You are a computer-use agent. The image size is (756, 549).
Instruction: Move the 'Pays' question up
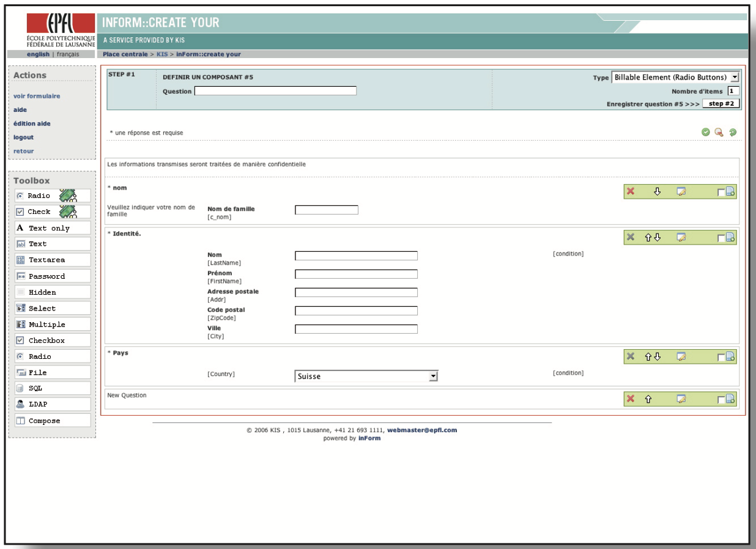(648, 356)
